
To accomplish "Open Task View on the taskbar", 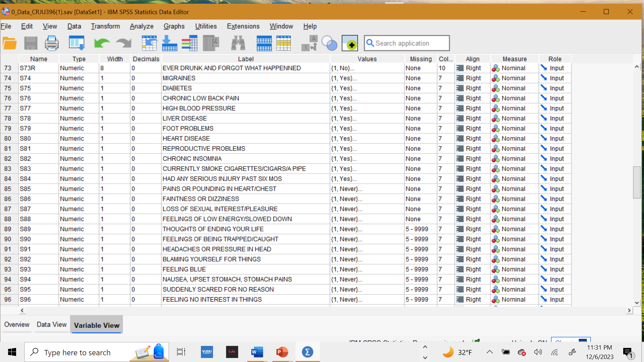I will (181, 352).
